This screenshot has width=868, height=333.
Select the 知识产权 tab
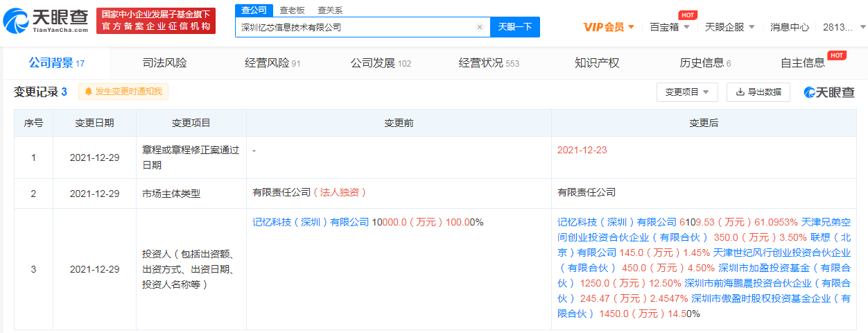click(597, 63)
